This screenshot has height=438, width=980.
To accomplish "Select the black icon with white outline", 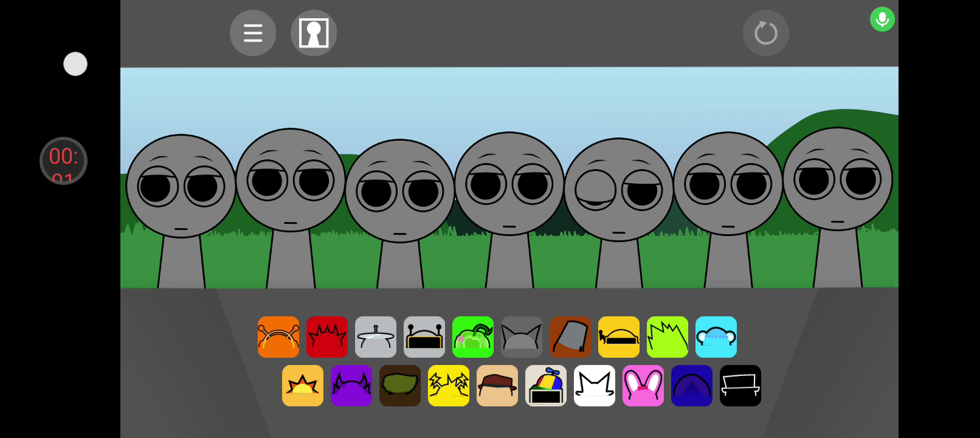I will click(740, 386).
